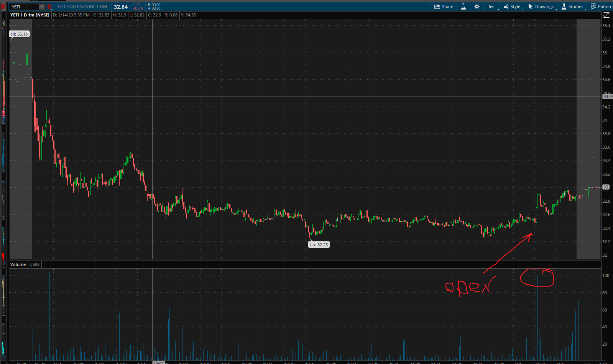Click the range value R: 0.08
The height and width of the screenshot is (364, 613).
click(171, 15)
